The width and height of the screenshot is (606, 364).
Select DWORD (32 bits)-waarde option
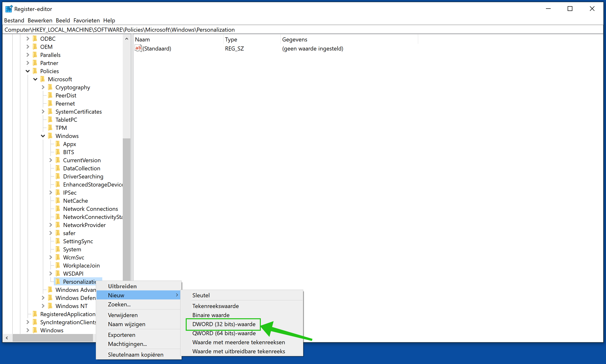pyautogui.click(x=223, y=324)
